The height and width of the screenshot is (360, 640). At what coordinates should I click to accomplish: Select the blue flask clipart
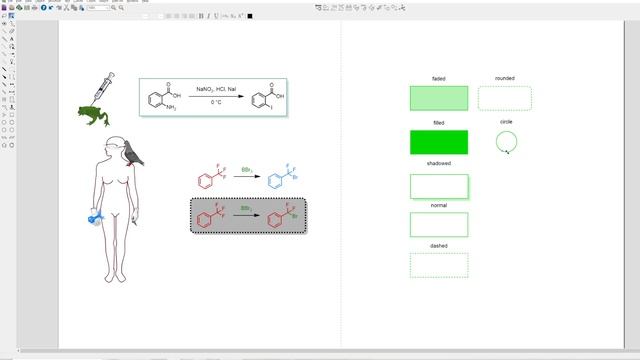(x=96, y=218)
